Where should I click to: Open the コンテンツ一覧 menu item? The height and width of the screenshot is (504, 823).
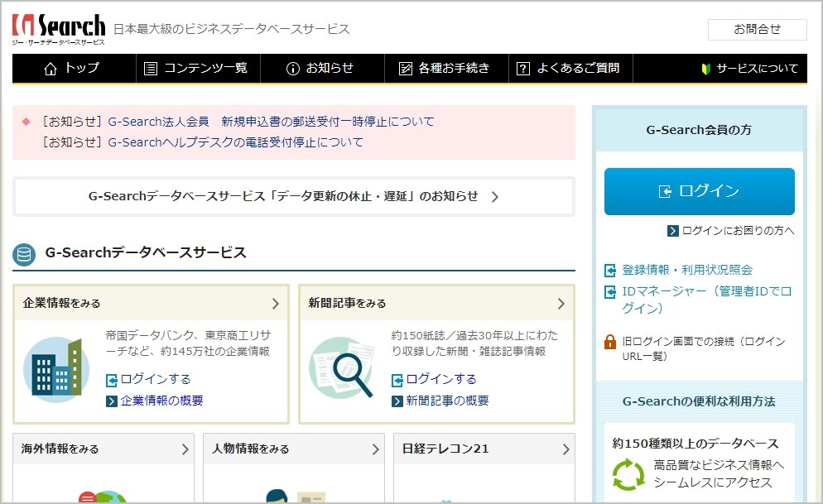pos(199,68)
